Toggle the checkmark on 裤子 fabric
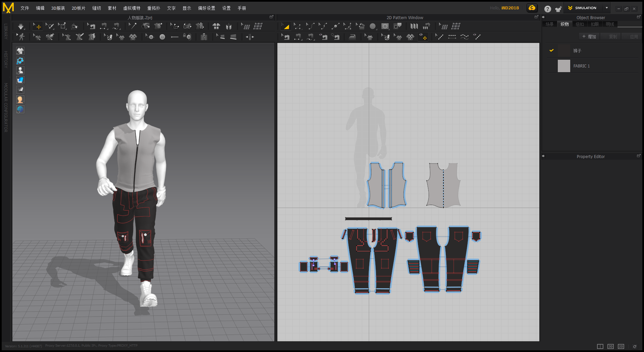 tap(551, 50)
